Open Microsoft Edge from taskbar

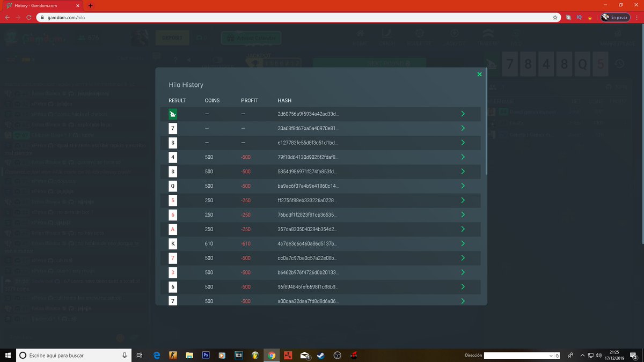(157, 355)
